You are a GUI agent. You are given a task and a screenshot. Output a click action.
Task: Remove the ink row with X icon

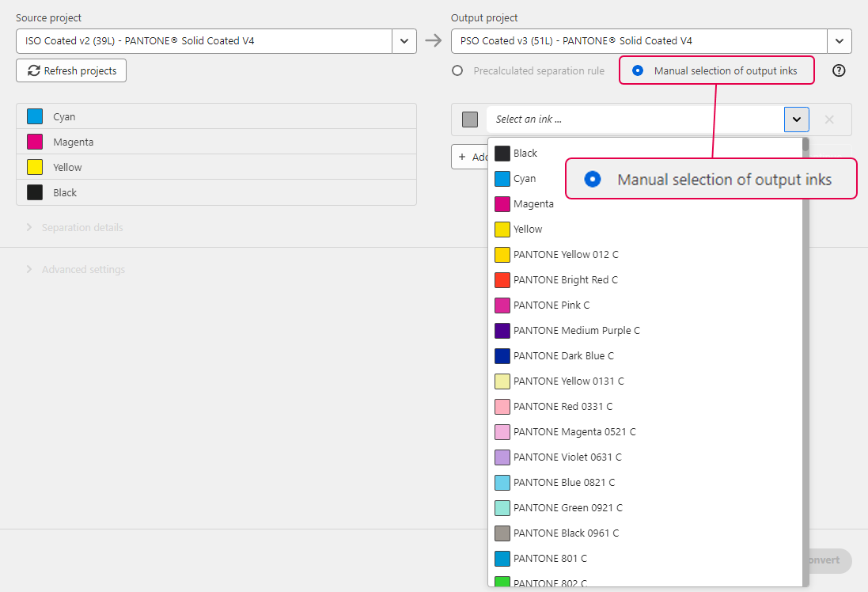pyautogui.click(x=829, y=120)
